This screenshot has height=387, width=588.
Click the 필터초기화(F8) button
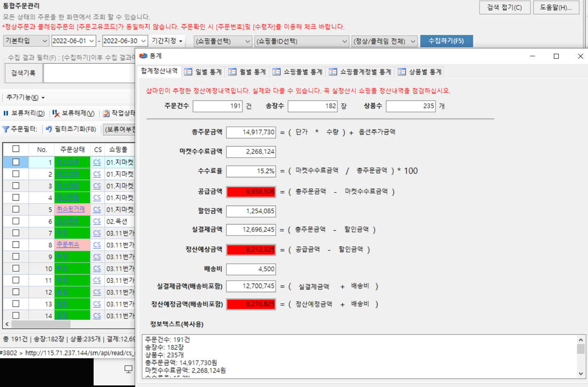(71, 129)
